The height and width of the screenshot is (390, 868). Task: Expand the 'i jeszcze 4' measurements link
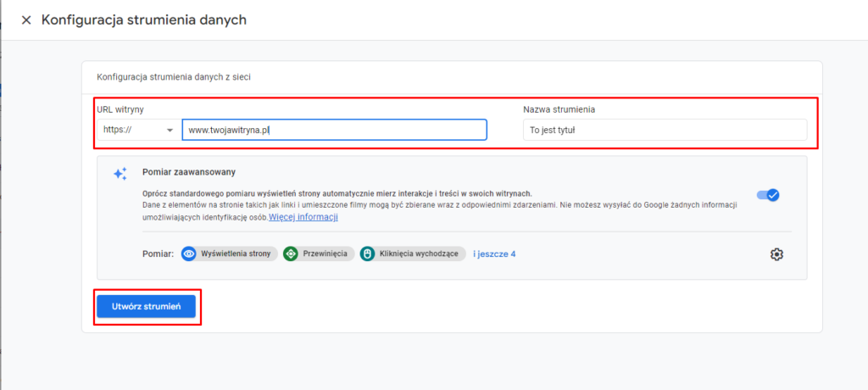pyautogui.click(x=494, y=253)
